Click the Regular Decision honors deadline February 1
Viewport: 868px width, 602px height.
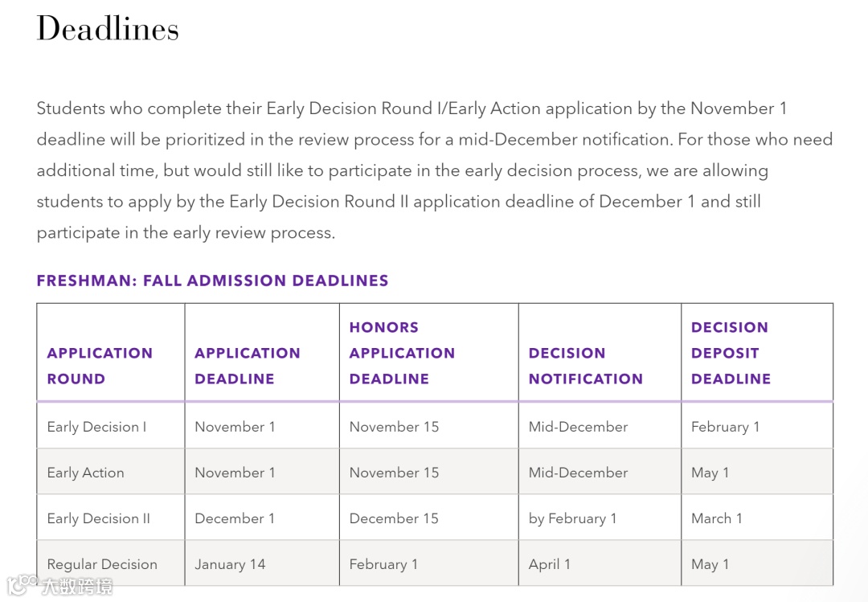383,564
